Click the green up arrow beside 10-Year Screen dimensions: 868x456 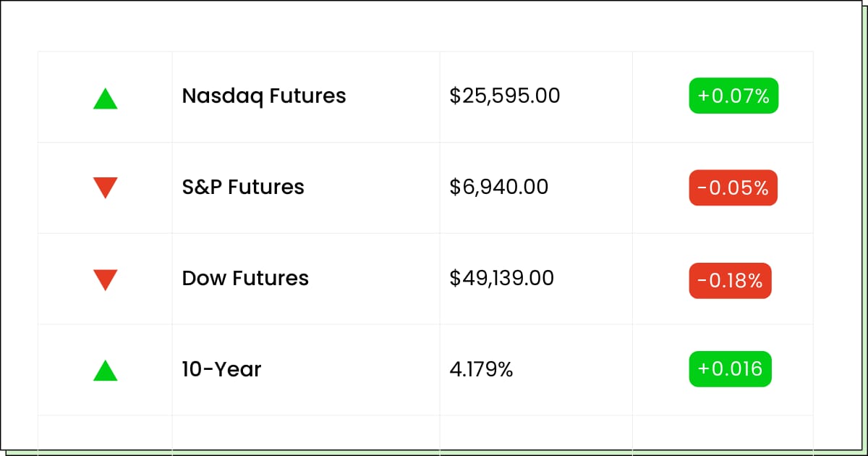click(106, 371)
